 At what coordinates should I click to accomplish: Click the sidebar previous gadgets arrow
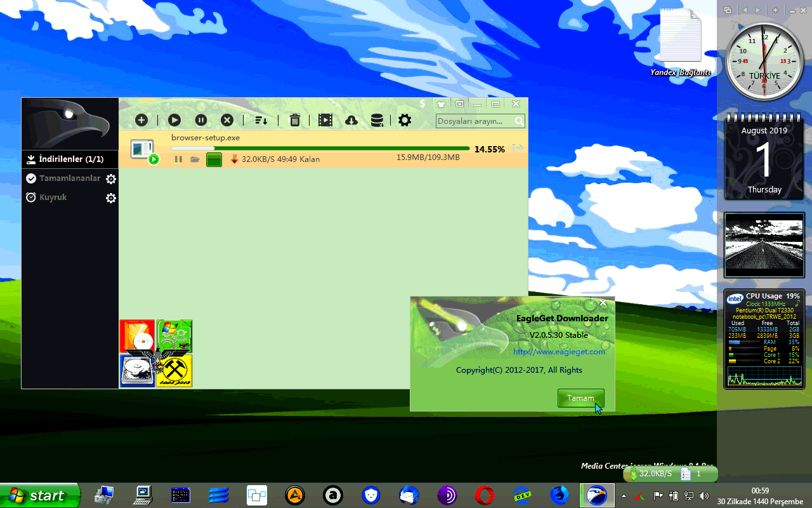tap(745, 10)
